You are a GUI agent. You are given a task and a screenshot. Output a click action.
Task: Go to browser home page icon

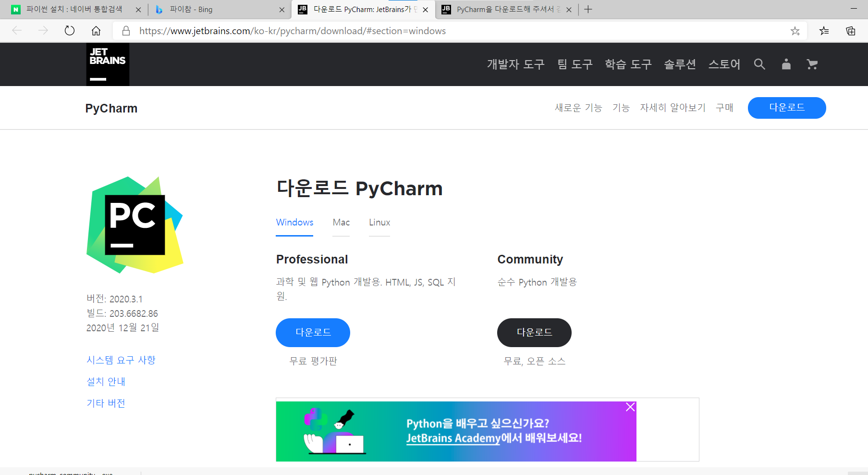[96, 31]
